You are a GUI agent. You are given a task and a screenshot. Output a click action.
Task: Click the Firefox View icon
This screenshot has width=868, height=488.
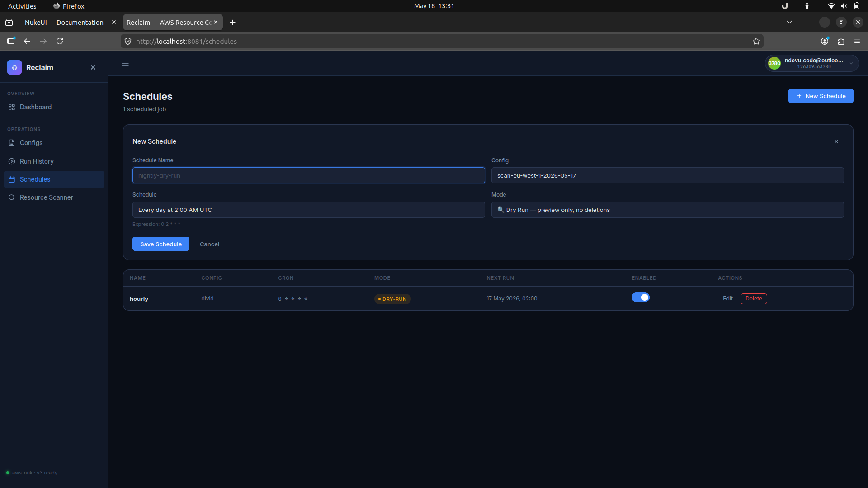click(x=9, y=22)
